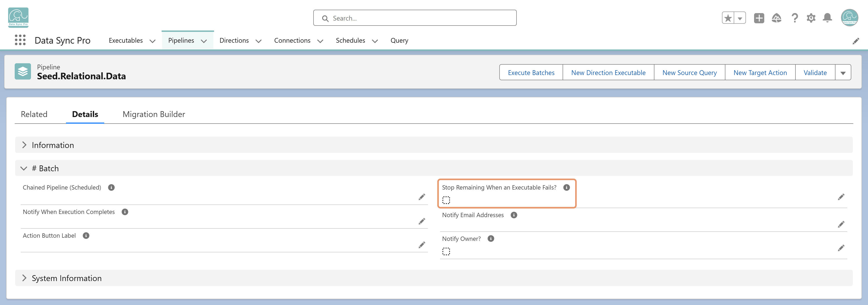Click the notifications bell icon

(x=827, y=18)
